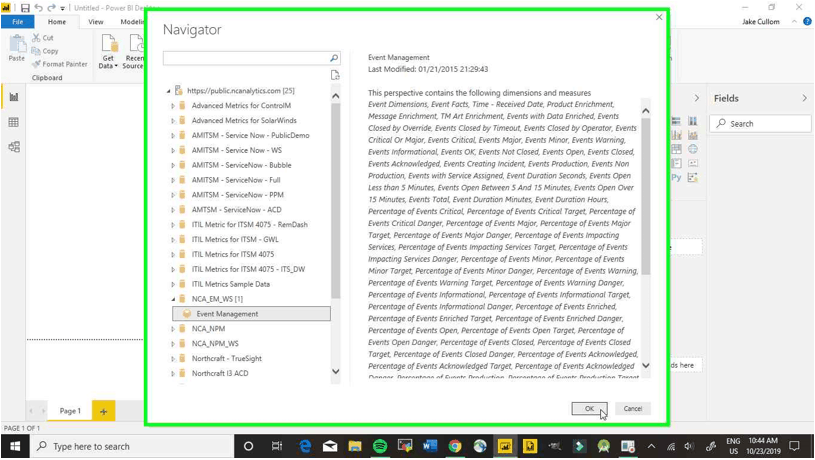This screenshot has width=815, height=460.
Task: Collapse the public.ncanalytics.com root node
Action: (x=168, y=91)
